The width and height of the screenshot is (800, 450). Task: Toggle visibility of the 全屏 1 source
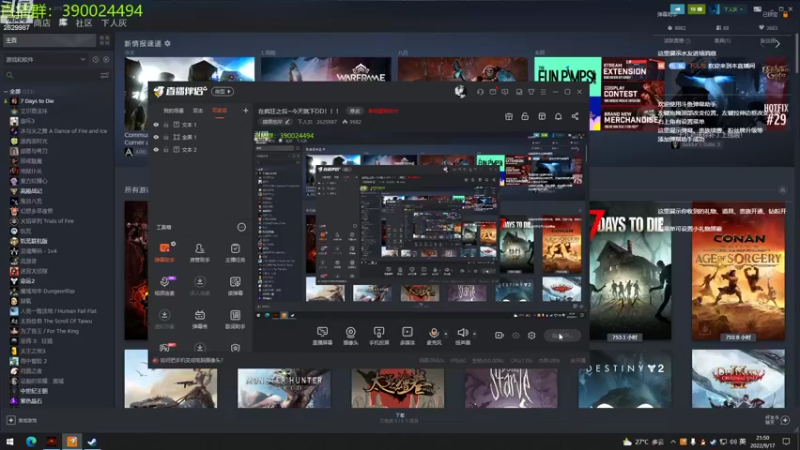[x=156, y=137]
